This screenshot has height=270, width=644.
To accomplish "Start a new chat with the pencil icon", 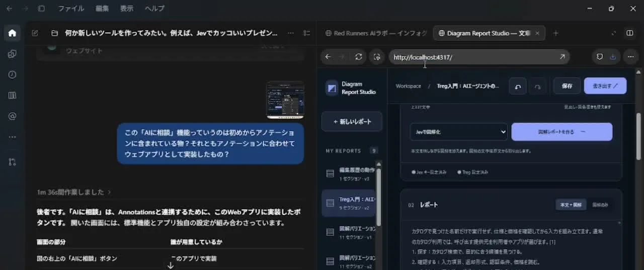I will point(35,33).
